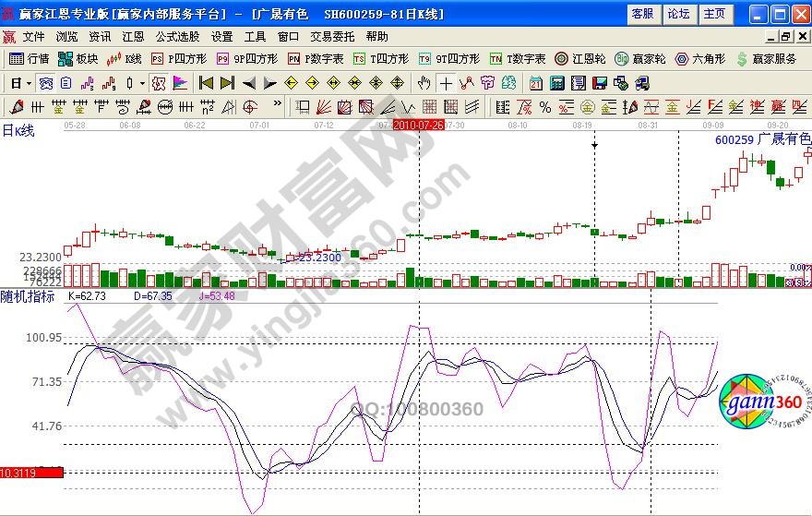Open the calendar date icon
This screenshot has width=812, height=516.
(x=536, y=83)
